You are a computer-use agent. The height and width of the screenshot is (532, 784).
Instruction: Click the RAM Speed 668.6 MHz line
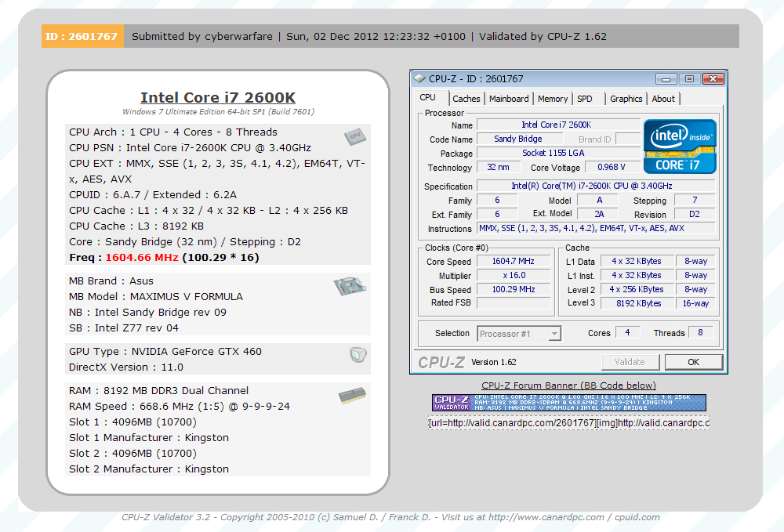(x=180, y=407)
